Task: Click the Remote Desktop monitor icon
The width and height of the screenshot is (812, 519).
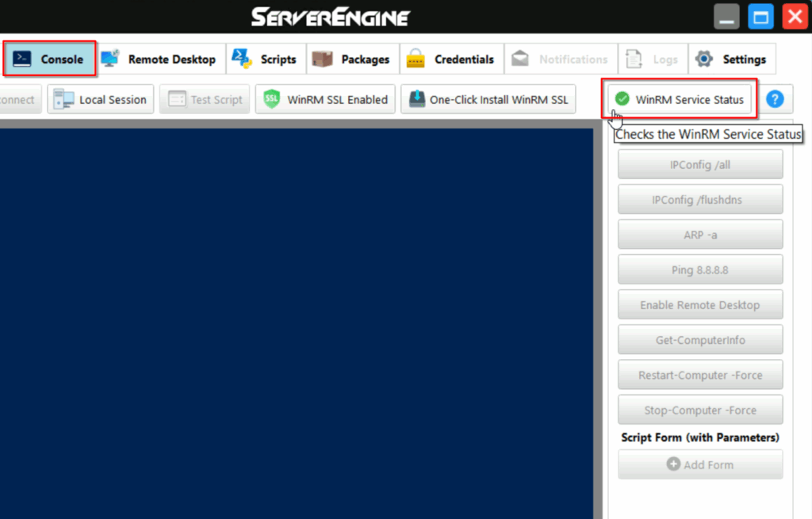Action: coord(110,59)
